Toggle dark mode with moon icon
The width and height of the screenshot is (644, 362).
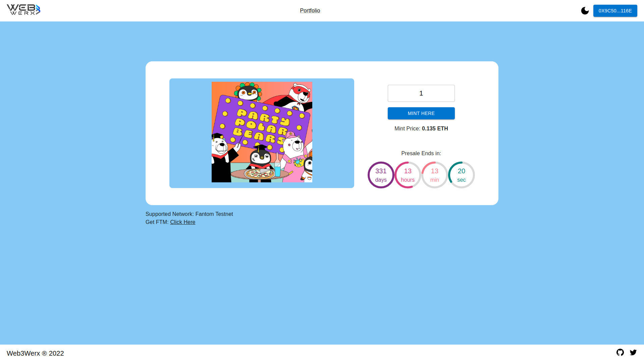[x=585, y=11]
